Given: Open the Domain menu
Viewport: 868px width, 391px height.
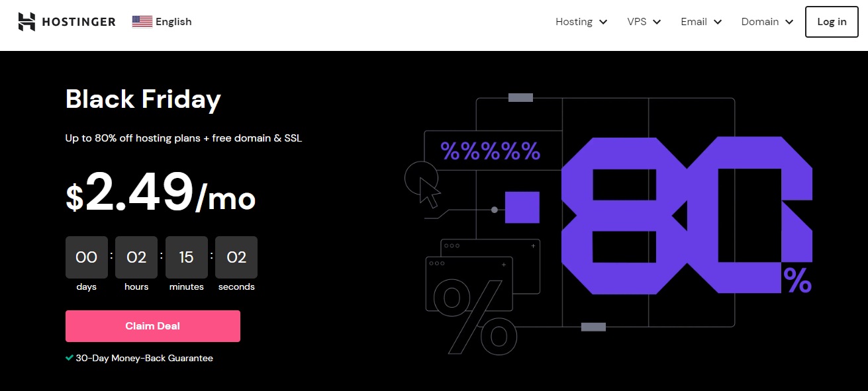Looking at the screenshot, I should [767, 22].
